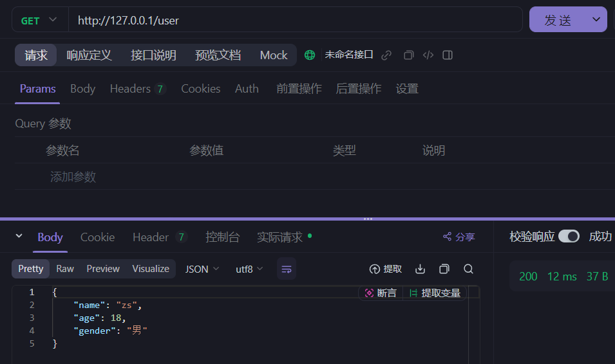The height and width of the screenshot is (364, 615).
Task: Switch to Preview view mode
Action: [x=103, y=269]
